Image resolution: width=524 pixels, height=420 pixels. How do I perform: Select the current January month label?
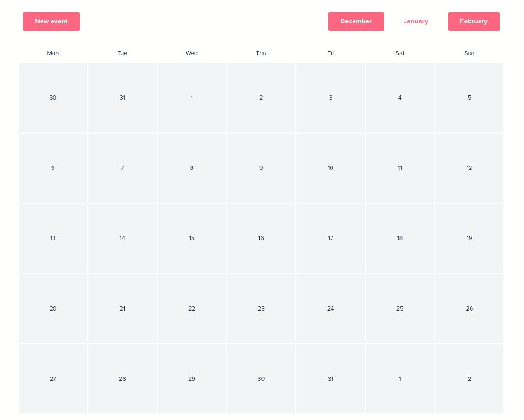(x=416, y=21)
